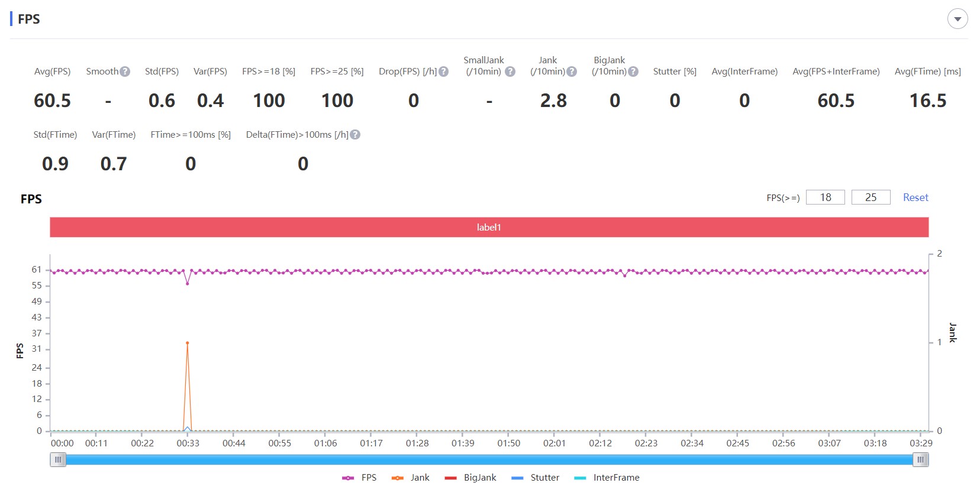The image size is (980, 483).
Task: Click the Reset link
Action: point(915,197)
